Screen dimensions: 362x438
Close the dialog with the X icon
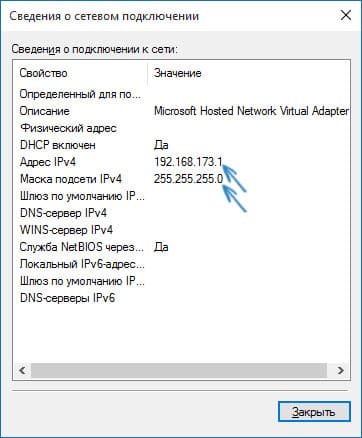coord(346,15)
